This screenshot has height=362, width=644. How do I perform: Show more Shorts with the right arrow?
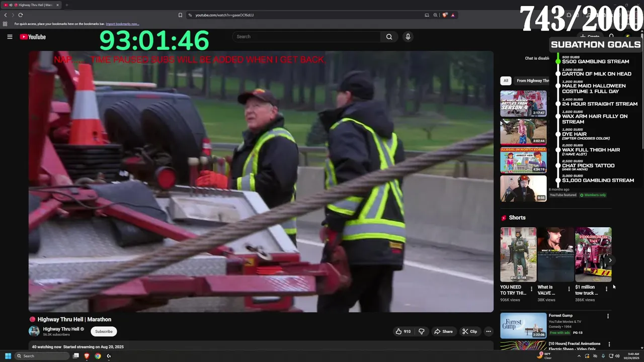click(x=610, y=260)
